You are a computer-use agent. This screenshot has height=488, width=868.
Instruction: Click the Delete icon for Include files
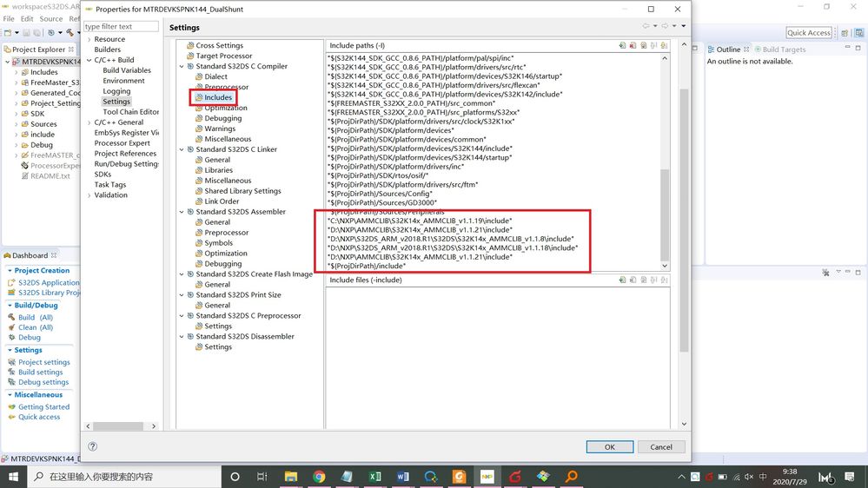[x=633, y=280]
